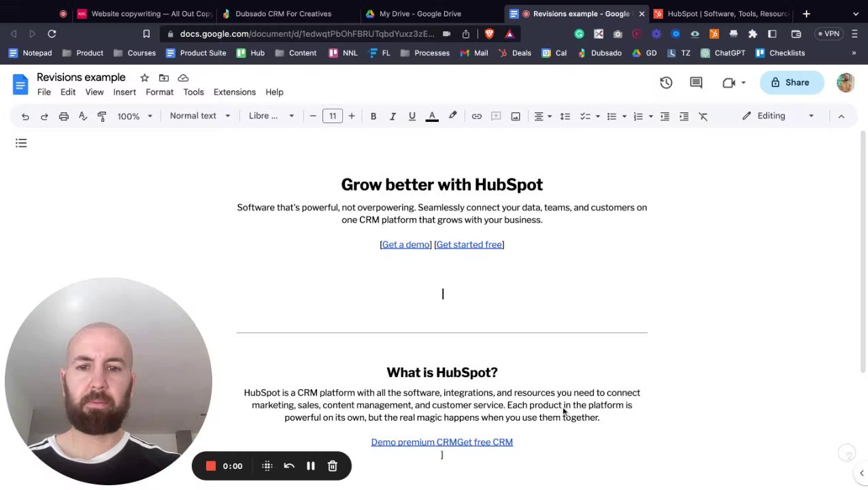The height and width of the screenshot is (490, 868).
Task: Open the Libre font dropdown
Action: (x=271, y=116)
